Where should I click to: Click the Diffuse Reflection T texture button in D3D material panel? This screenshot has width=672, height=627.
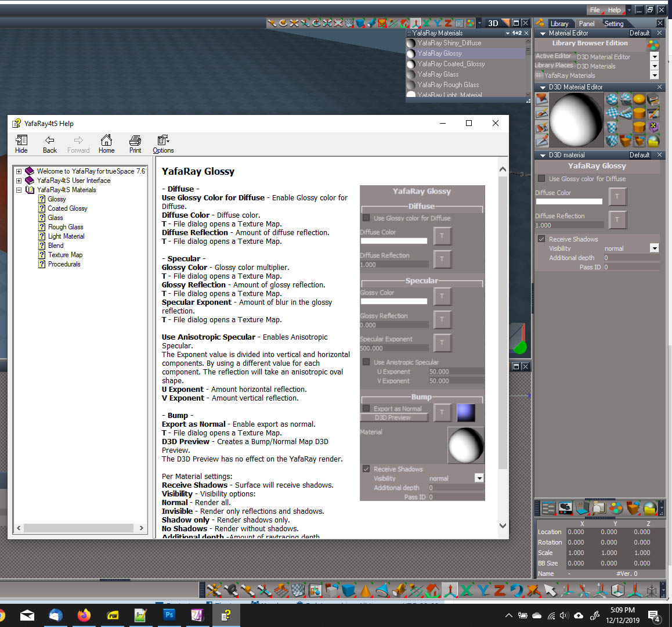click(617, 219)
